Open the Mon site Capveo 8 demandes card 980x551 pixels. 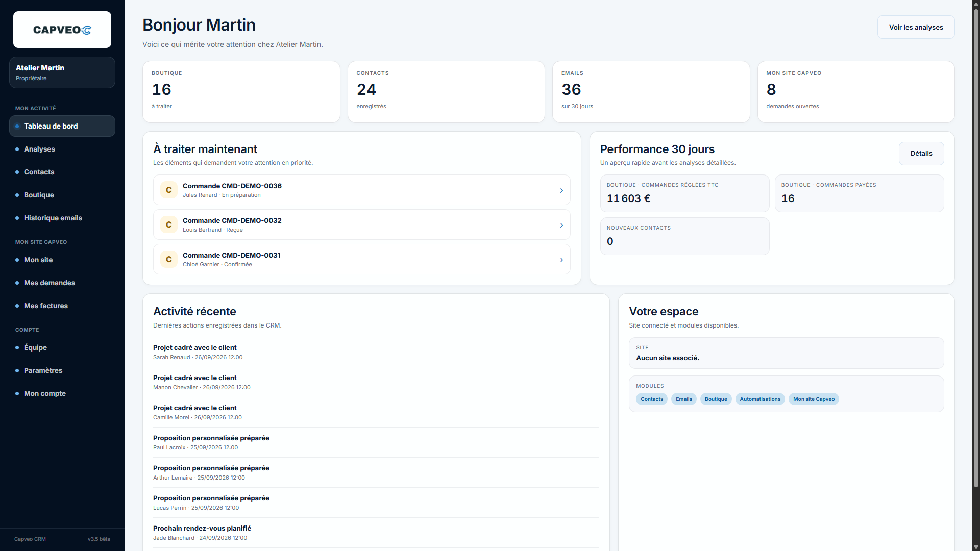tap(856, 92)
